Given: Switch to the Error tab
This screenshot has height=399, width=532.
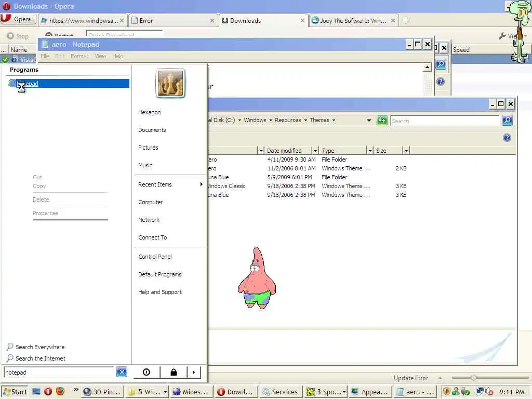Looking at the screenshot, I should (173, 21).
